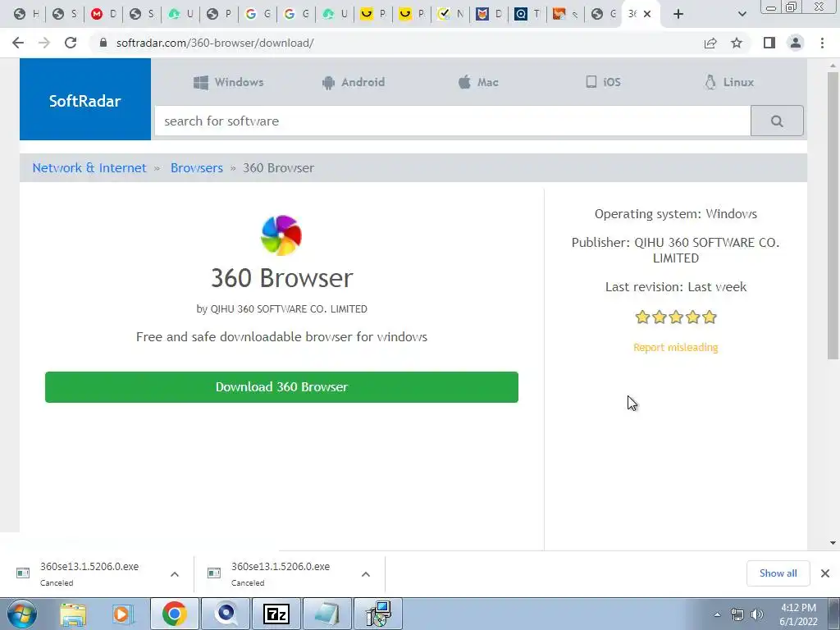Click the Report misleading link
The image size is (840, 630).
click(676, 347)
